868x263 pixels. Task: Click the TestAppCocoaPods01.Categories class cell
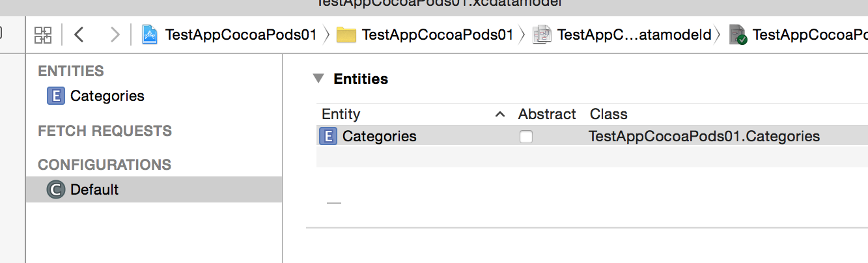[x=704, y=136]
